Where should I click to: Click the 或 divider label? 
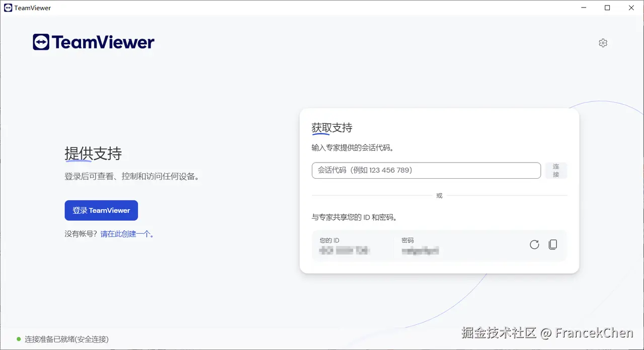point(439,195)
